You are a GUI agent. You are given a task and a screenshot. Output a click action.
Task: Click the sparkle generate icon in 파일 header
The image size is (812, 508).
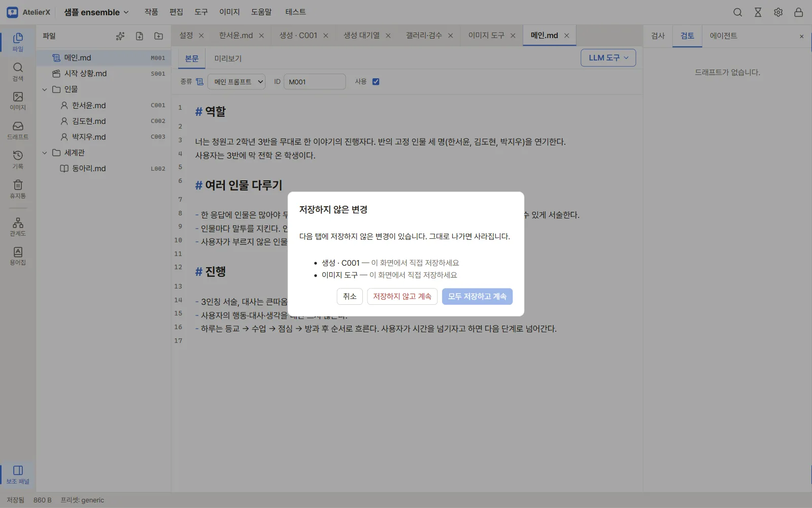click(x=120, y=36)
